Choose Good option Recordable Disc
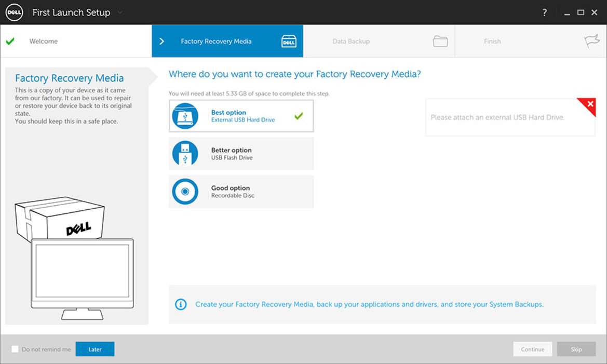Screen dimensions: 607x364 tap(241, 191)
